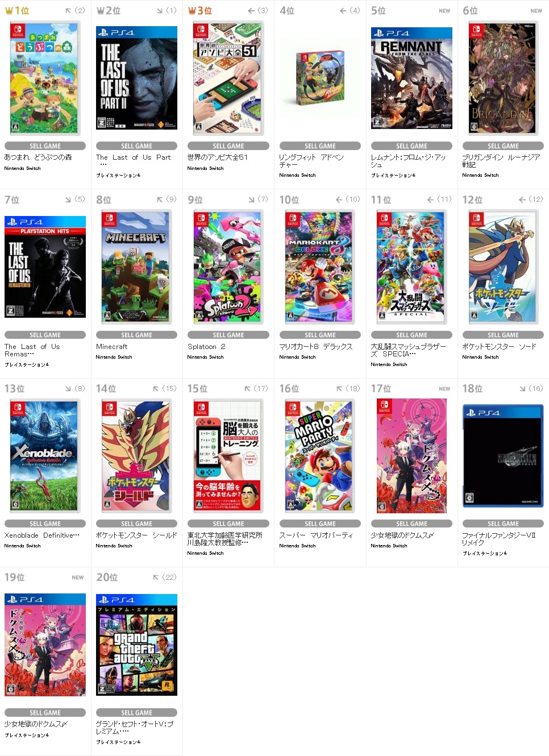549x756 pixels.
Task: Select the Mario Kart 8 Deluxe cover
Action: click(320, 267)
